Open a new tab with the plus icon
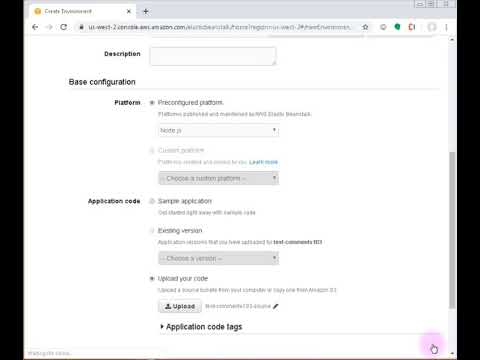 [x=146, y=11]
